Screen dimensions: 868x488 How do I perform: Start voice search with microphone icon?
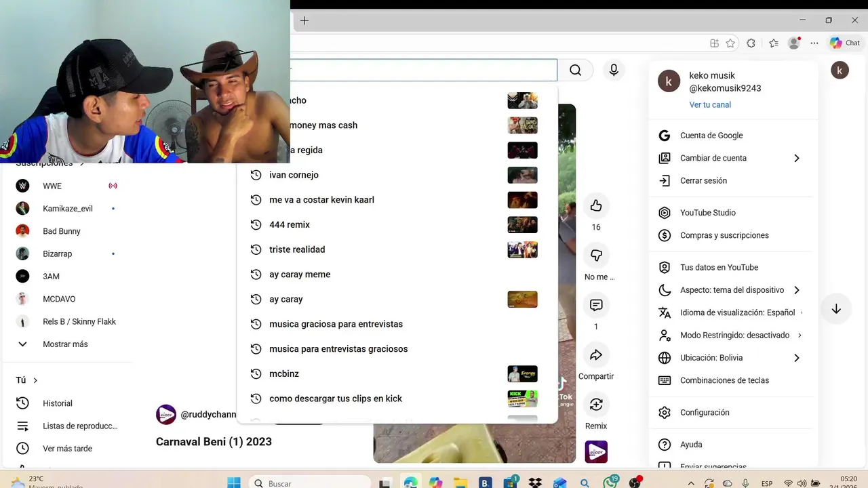tap(614, 70)
